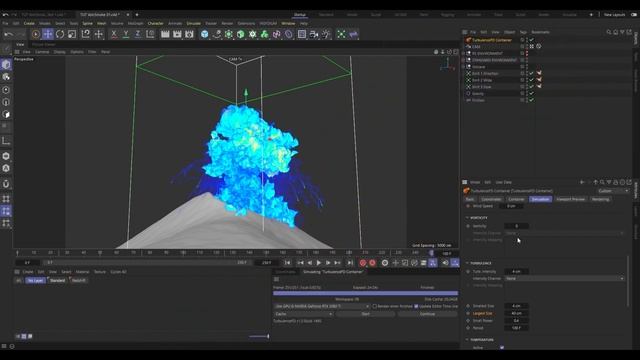This screenshot has width=640, height=360.
Task: Click the Spline Pen tool icon
Action: tap(217, 34)
